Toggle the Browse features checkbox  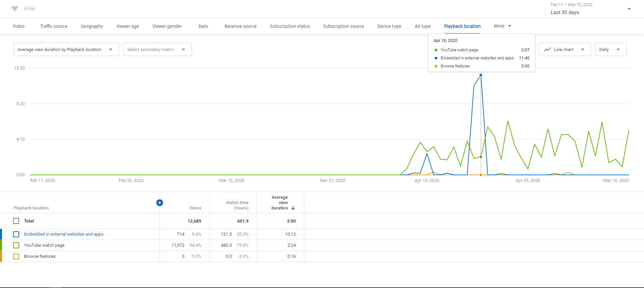coord(16,256)
